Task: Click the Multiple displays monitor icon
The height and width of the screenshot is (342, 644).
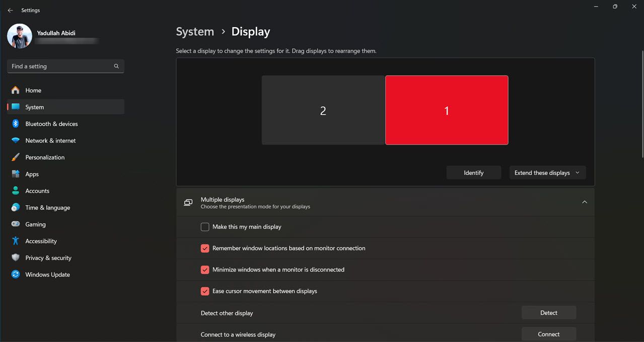Action: (188, 202)
